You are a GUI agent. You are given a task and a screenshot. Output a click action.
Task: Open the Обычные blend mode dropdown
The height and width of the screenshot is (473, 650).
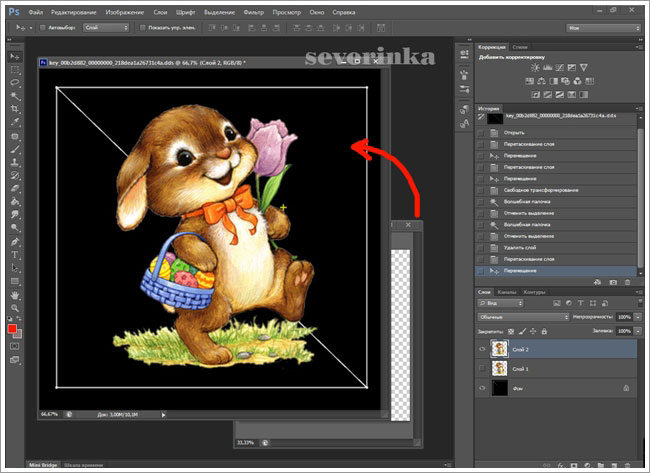point(524,316)
